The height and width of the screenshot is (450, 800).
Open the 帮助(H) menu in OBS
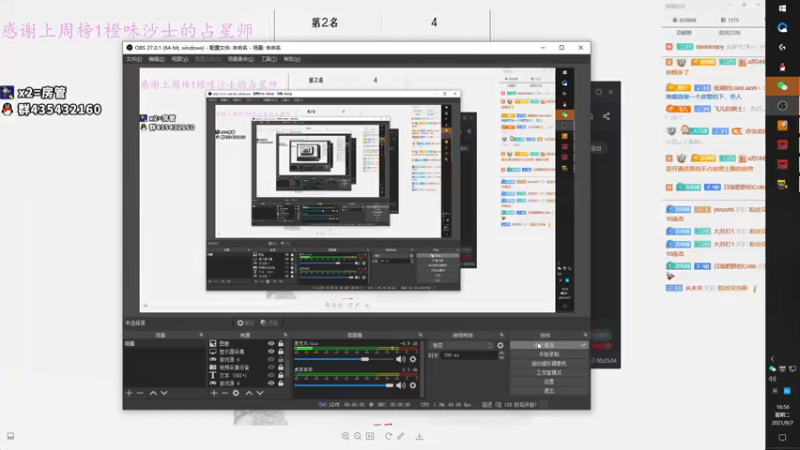(292, 59)
